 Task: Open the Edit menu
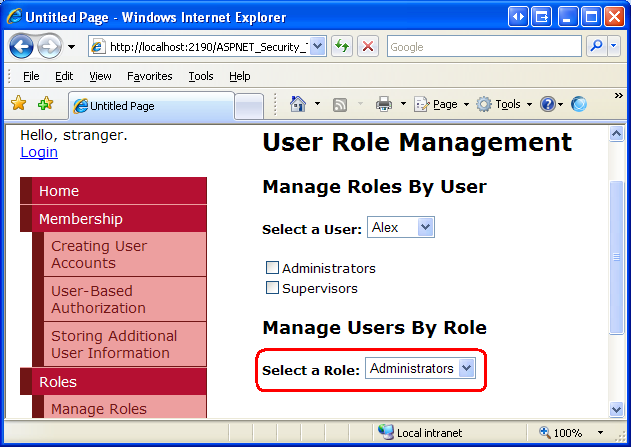(64, 76)
